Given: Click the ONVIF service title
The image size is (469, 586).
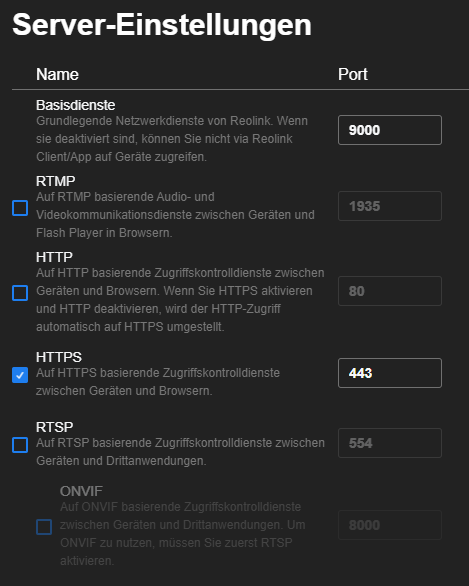Looking at the screenshot, I should 81,491.
